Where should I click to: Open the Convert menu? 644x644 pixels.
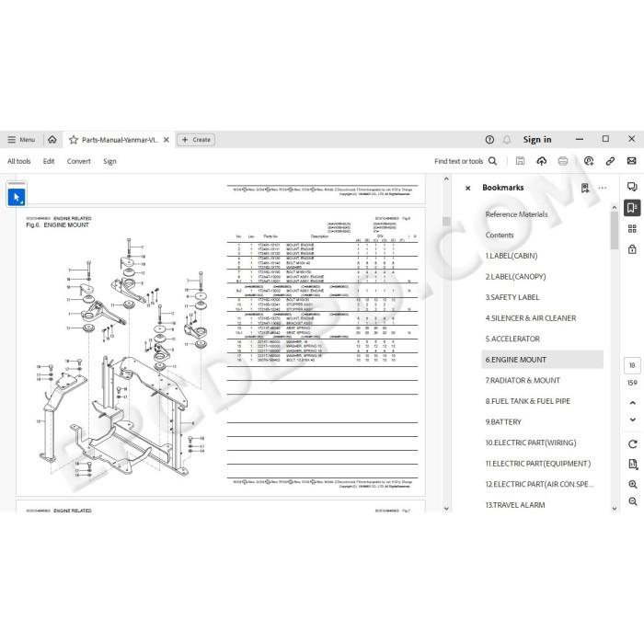point(78,161)
